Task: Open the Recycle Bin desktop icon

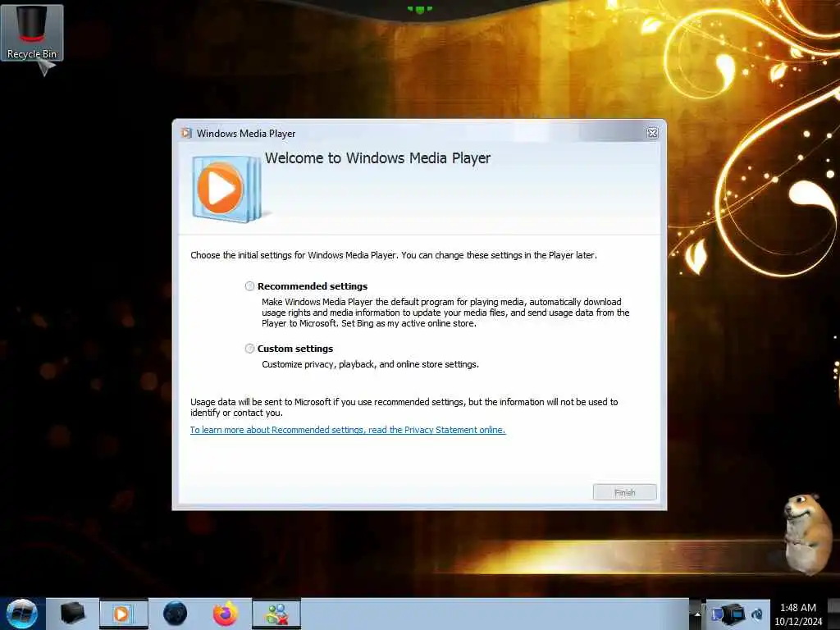Action: pyautogui.click(x=32, y=33)
